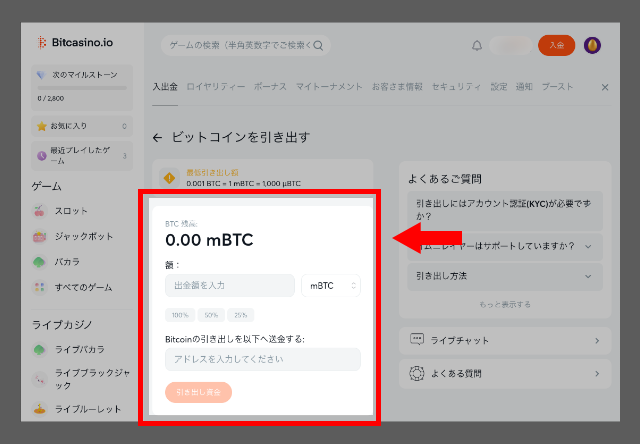Open ライブバカラ in live casino
The width and height of the screenshot is (640, 444).
[x=79, y=349]
